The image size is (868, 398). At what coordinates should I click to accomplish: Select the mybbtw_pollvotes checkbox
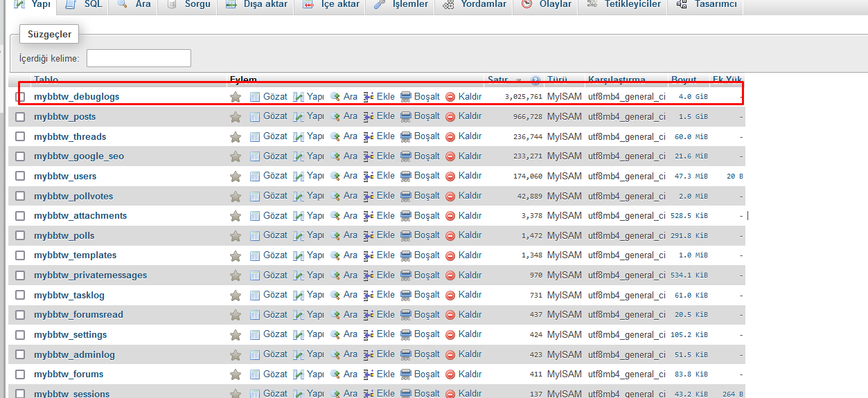coord(20,196)
